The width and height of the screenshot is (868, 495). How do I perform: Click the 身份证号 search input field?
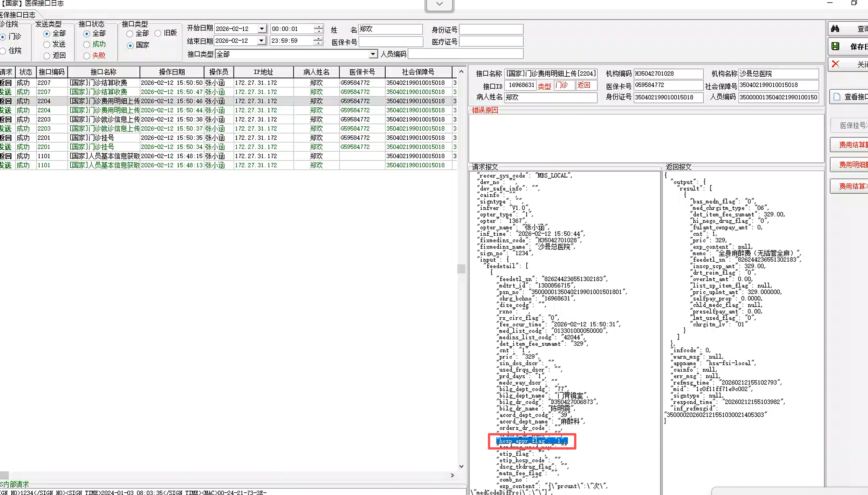point(491,29)
